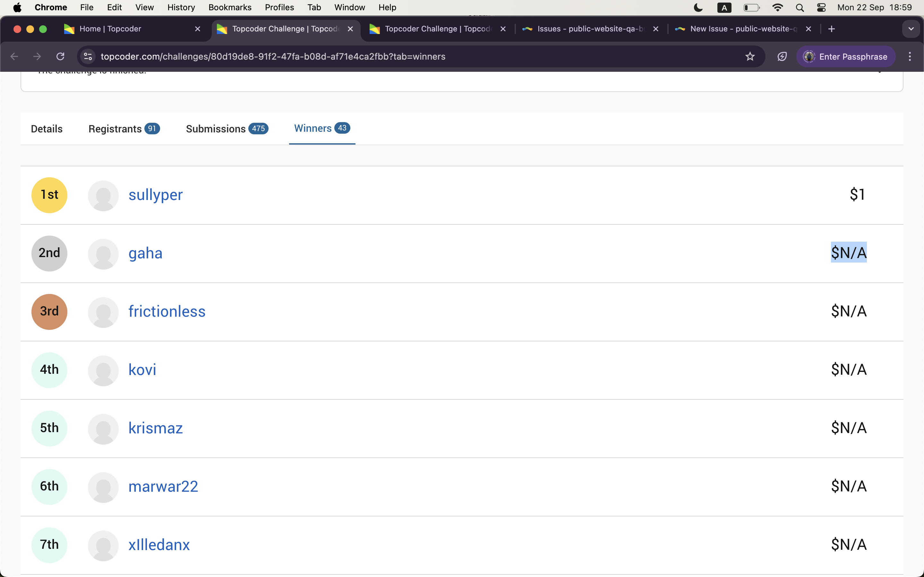The height and width of the screenshot is (577, 924).
Task: Click the extension icon beside bookmark star
Action: (782, 56)
